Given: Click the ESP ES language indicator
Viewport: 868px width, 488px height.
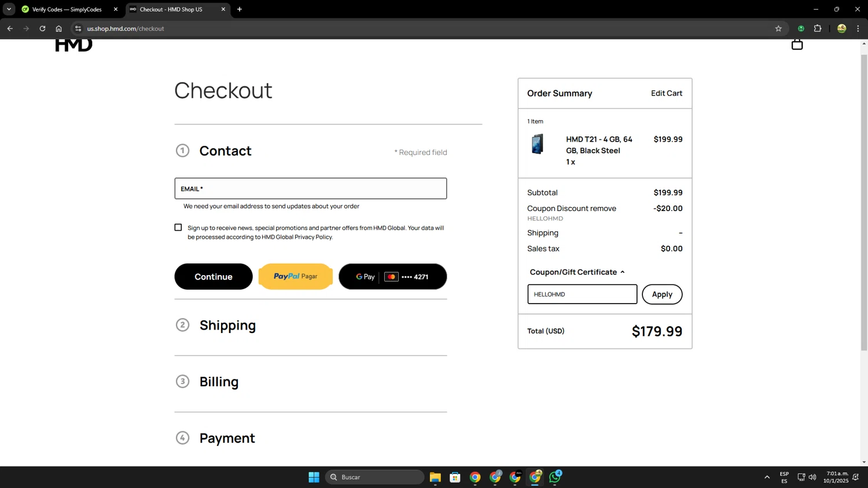Looking at the screenshot, I should [784, 477].
